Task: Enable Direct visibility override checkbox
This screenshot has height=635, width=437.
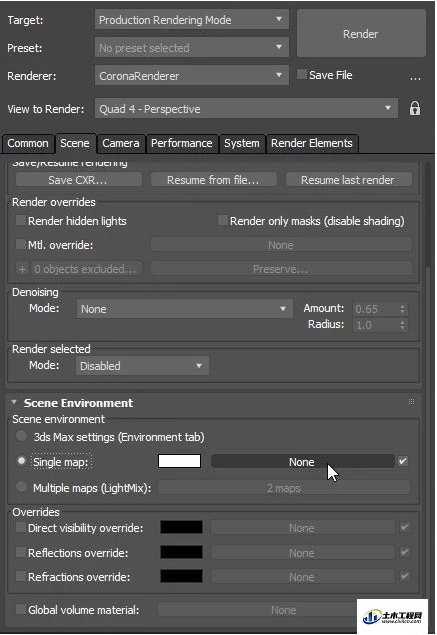Action: click(21, 528)
